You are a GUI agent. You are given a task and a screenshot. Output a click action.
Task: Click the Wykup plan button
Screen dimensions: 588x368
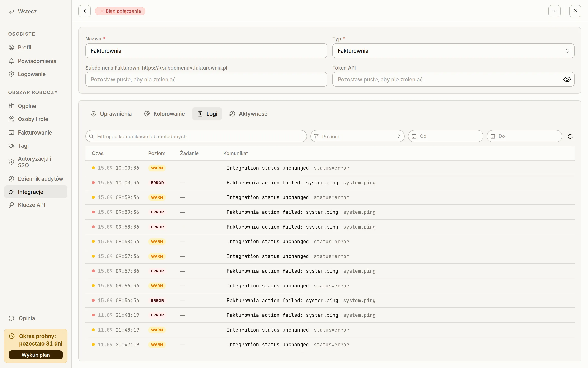click(36, 355)
